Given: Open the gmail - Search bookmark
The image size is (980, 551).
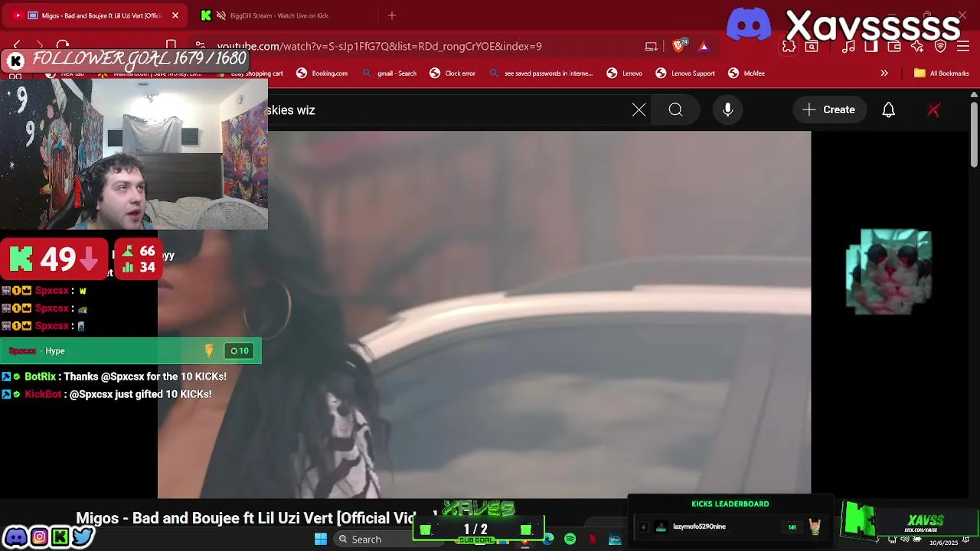Looking at the screenshot, I should point(389,73).
